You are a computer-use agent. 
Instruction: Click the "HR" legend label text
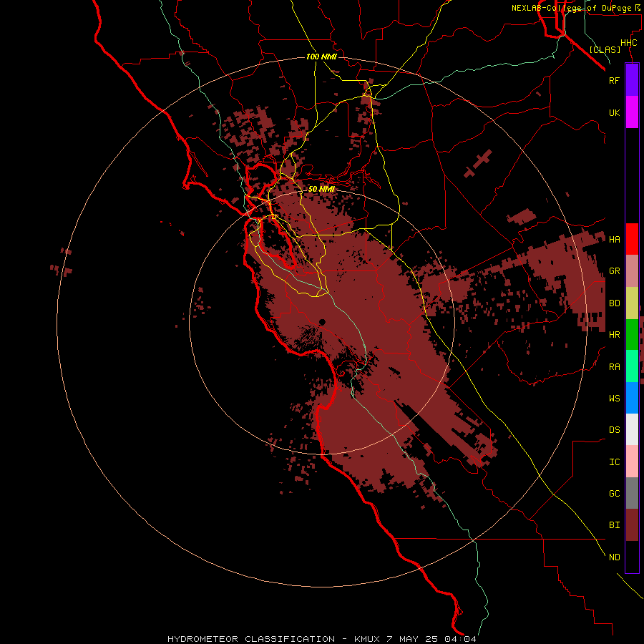click(x=614, y=335)
